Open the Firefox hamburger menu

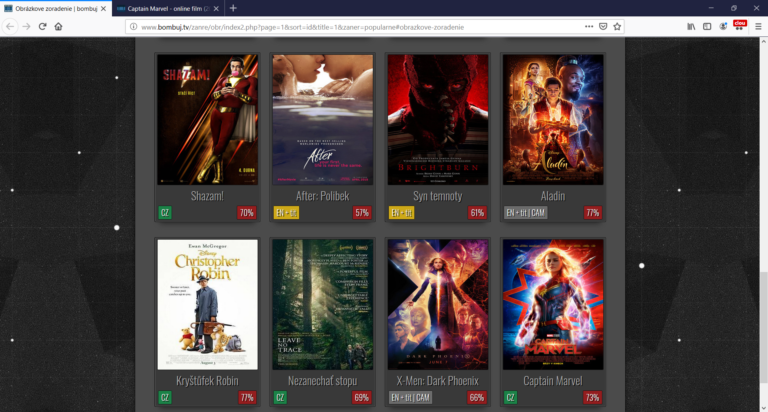click(x=758, y=26)
